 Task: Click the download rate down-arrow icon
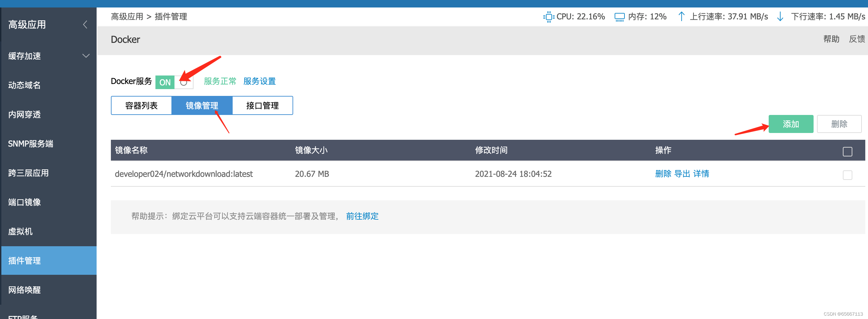coord(780,16)
